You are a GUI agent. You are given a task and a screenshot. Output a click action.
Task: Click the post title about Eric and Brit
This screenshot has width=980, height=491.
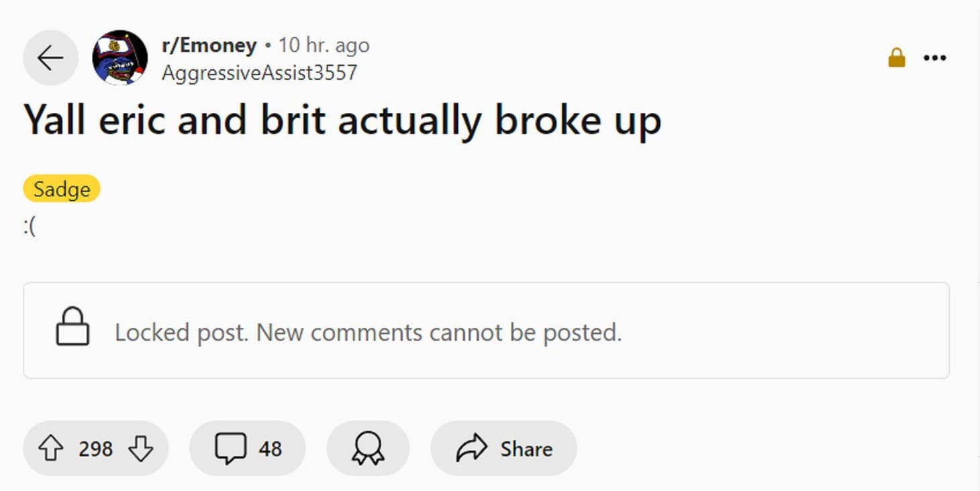click(342, 120)
